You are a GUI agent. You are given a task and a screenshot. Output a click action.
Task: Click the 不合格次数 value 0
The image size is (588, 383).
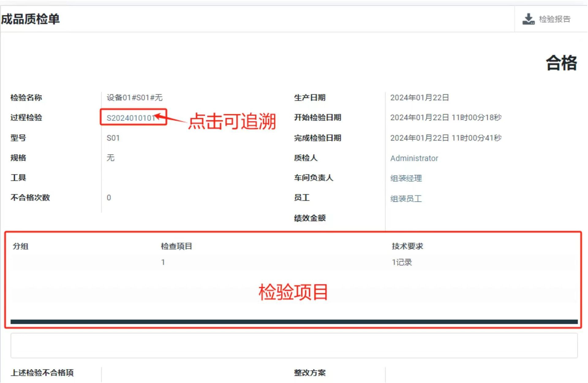(x=109, y=198)
